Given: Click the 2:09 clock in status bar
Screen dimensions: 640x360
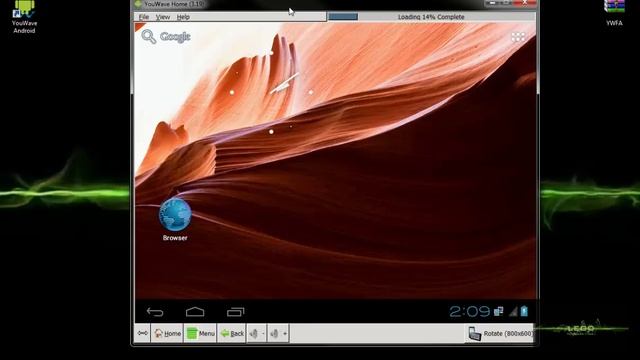Looking at the screenshot, I should (469, 311).
